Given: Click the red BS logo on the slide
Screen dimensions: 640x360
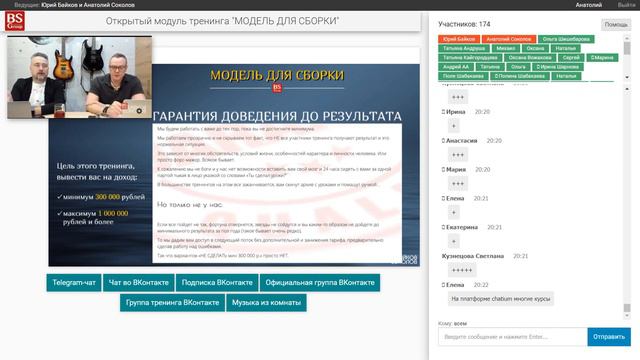Looking at the screenshot, I should [x=277, y=88].
